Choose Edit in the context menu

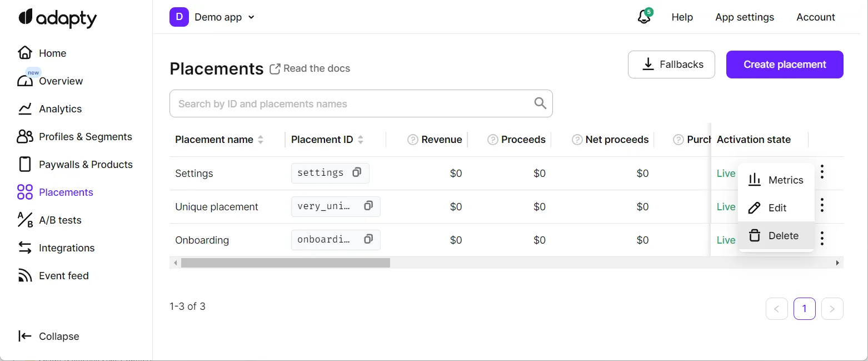776,207
